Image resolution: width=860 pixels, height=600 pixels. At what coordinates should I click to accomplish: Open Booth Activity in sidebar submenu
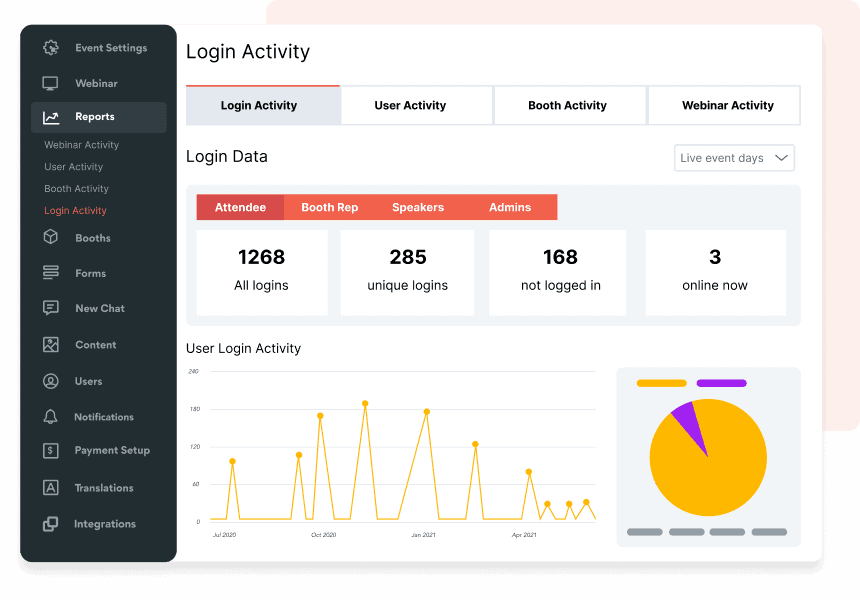click(x=76, y=189)
